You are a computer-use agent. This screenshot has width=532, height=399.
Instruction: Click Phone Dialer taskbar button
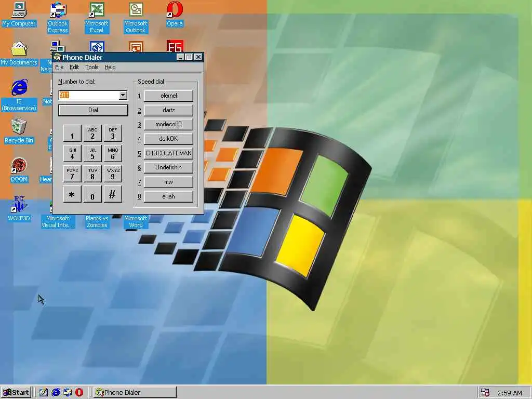pyautogui.click(x=135, y=392)
